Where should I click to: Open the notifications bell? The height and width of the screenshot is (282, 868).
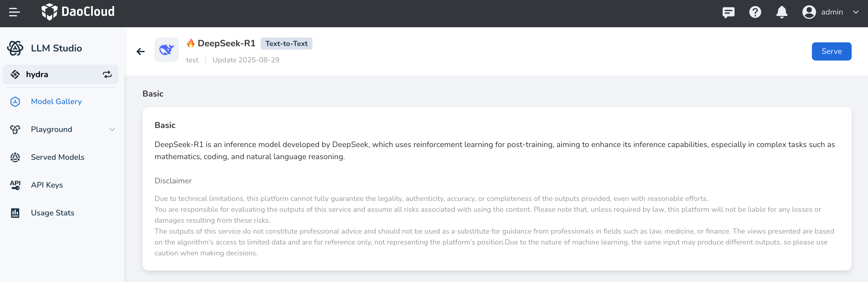click(781, 12)
